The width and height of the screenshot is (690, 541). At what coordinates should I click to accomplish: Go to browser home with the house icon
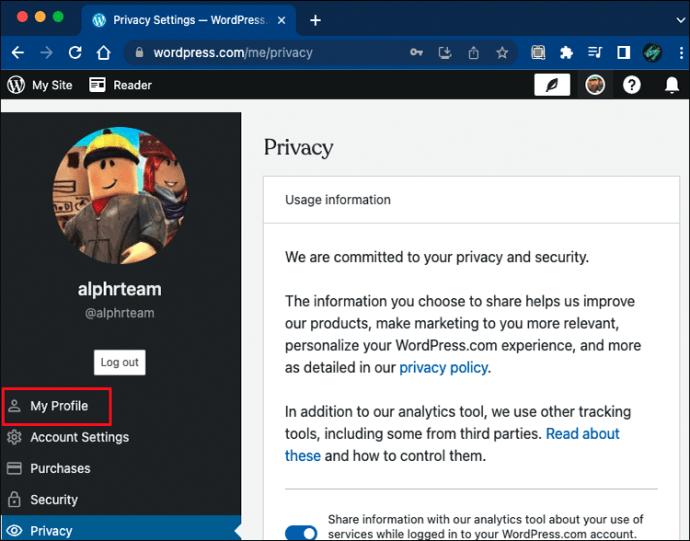pyautogui.click(x=104, y=53)
